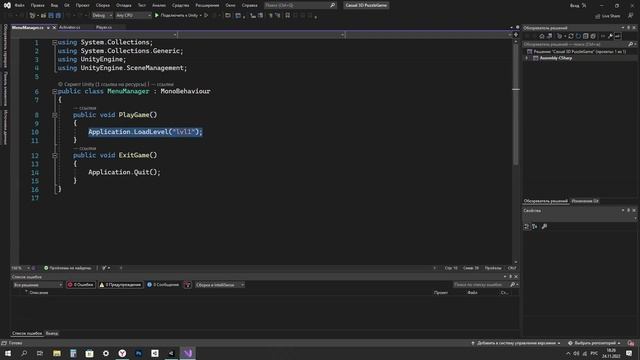The image size is (640, 360).
Task: Toggle the 0 Сообщений messages filter
Action: pos(163,285)
